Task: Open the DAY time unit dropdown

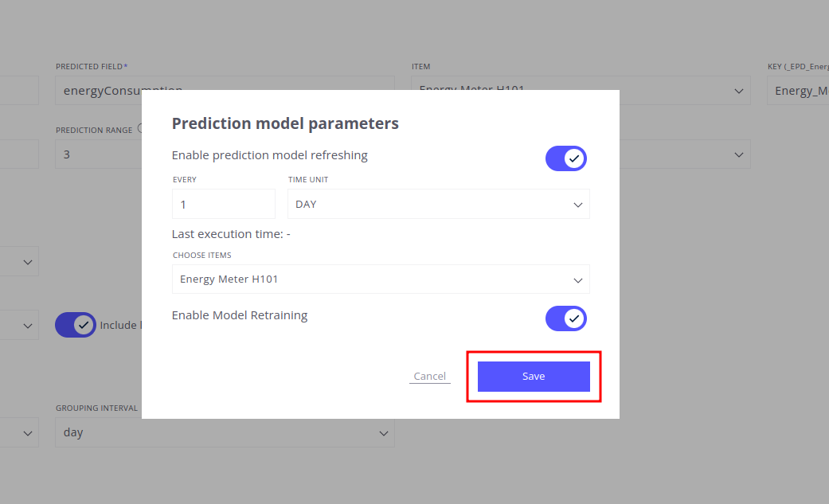Action: (x=438, y=205)
